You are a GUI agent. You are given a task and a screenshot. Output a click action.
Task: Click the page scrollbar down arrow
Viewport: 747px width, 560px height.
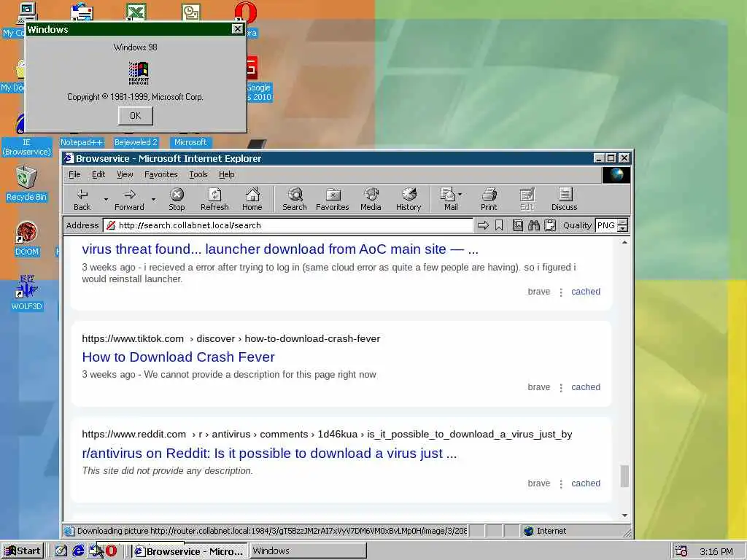point(624,516)
